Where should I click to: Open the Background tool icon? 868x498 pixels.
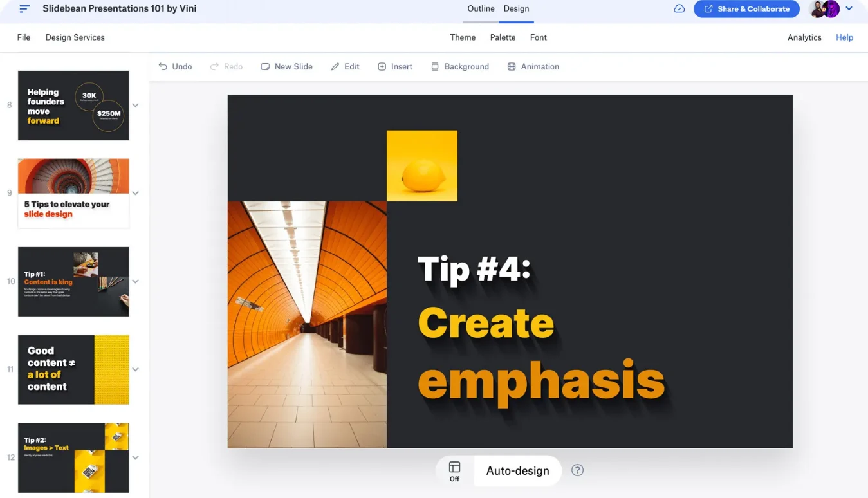(x=436, y=67)
